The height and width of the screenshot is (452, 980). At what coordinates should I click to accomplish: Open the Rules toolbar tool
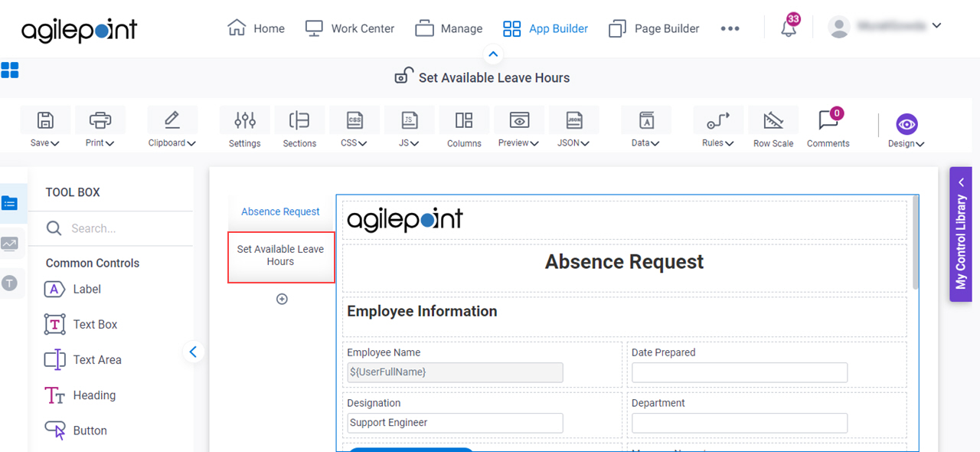(x=718, y=120)
